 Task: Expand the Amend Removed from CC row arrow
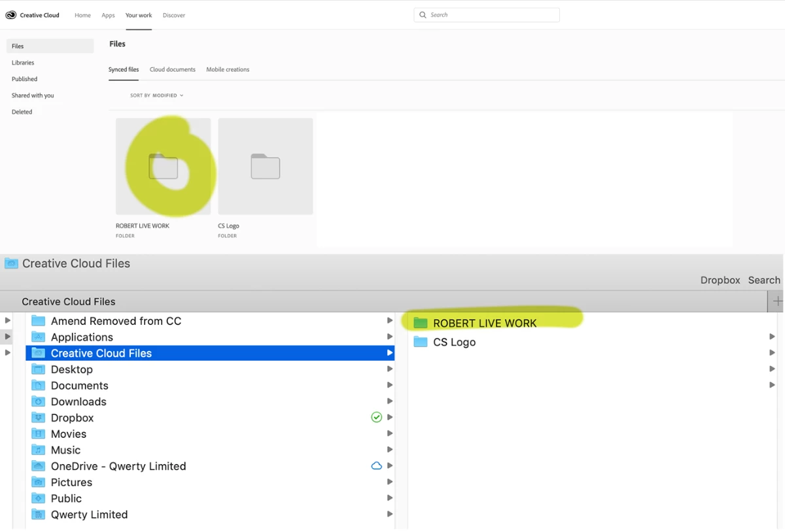click(x=389, y=320)
